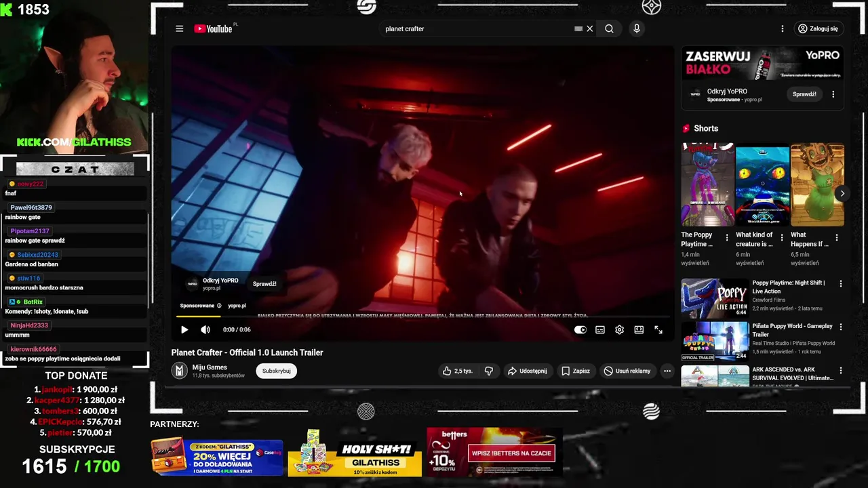Image resolution: width=868 pixels, height=488 pixels.
Task: Open yopro.pl link under the ad overlay
Action: [237, 306]
